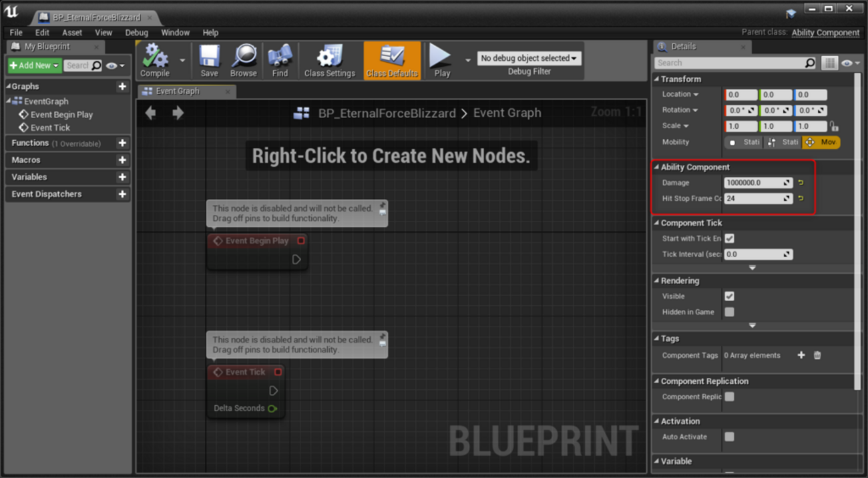Navigate forward in graph history
This screenshot has height=478, width=868.
178,113
